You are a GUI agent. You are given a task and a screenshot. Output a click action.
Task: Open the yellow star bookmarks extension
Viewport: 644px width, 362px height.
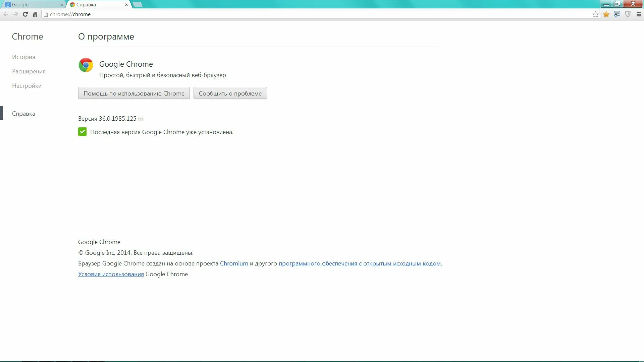[606, 14]
